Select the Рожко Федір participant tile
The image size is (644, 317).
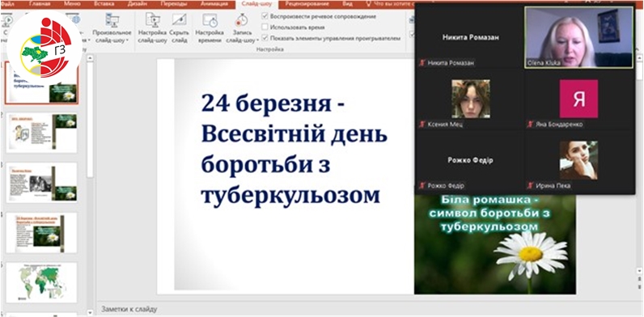470,160
